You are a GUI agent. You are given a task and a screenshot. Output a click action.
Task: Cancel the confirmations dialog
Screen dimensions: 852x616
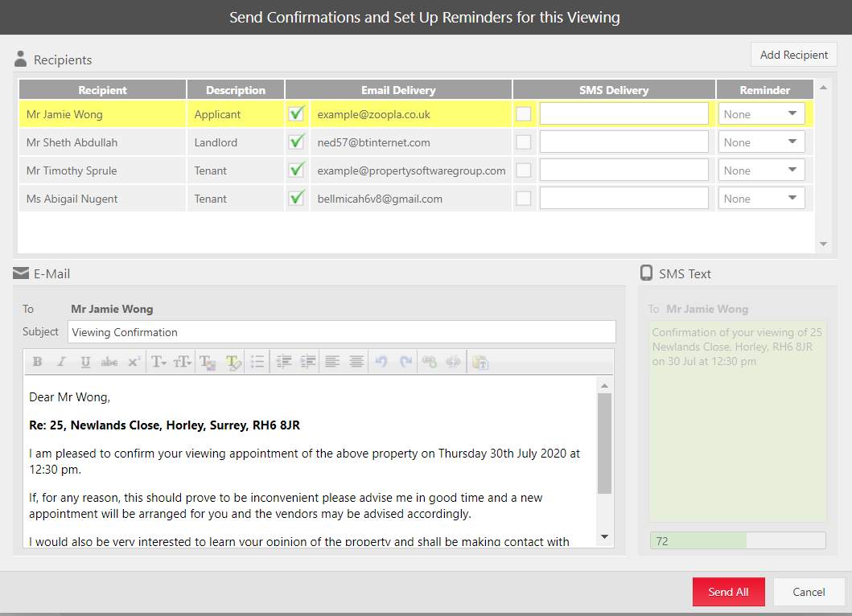click(x=809, y=592)
